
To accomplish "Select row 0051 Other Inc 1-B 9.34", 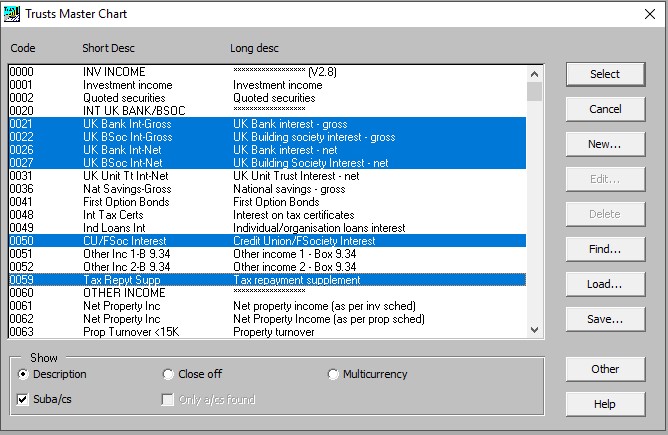I will click(x=268, y=254).
